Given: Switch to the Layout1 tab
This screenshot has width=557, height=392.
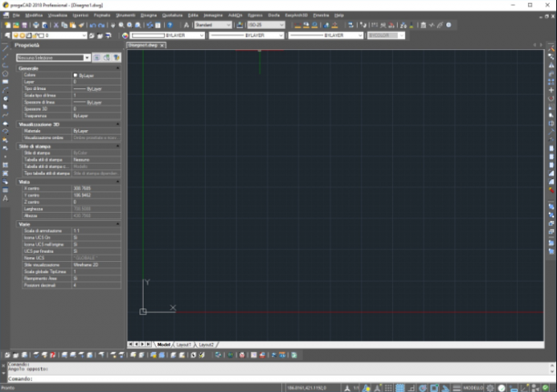Looking at the screenshot, I should tap(184, 345).
